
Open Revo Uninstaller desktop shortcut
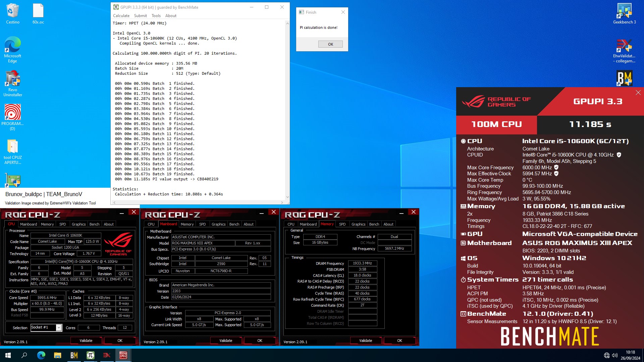pyautogui.click(x=13, y=83)
